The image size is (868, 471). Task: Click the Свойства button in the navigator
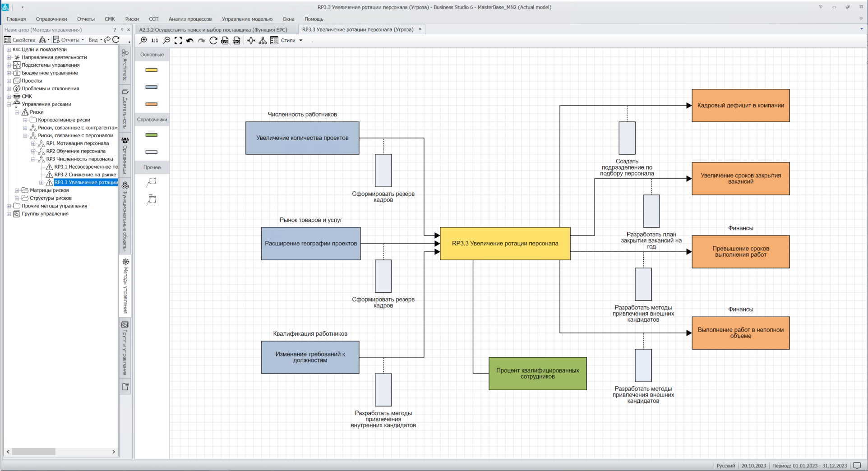tap(20, 40)
